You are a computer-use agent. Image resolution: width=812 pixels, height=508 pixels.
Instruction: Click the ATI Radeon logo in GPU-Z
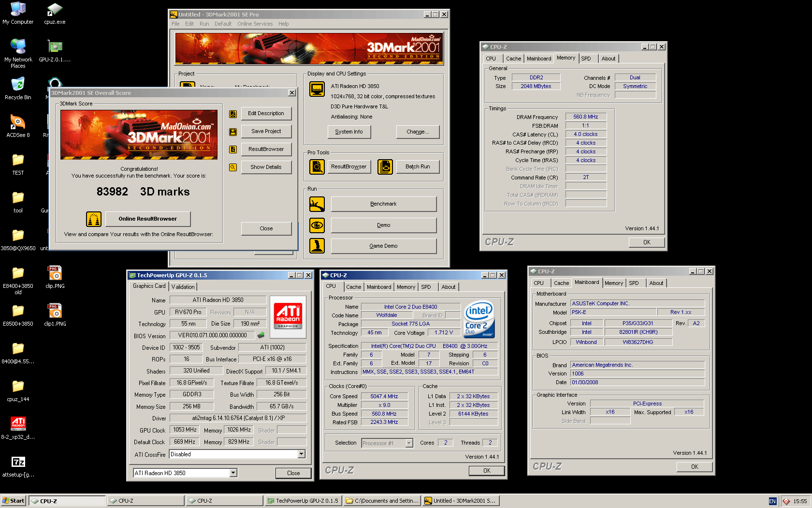(x=288, y=317)
